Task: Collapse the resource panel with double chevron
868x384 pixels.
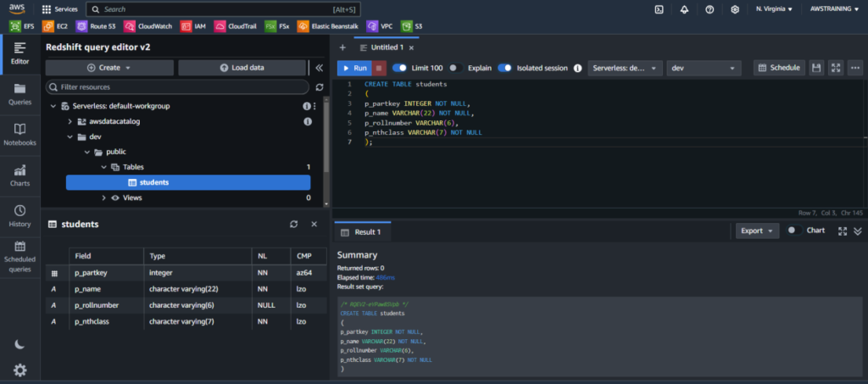Action: pos(319,68)
